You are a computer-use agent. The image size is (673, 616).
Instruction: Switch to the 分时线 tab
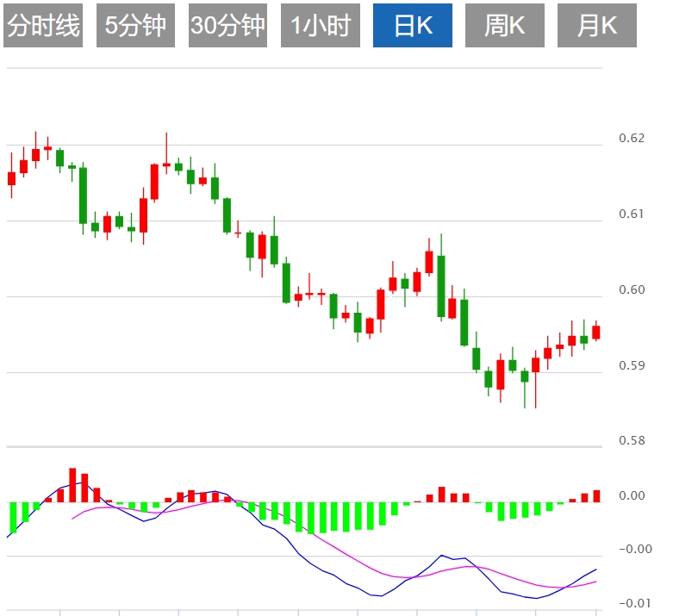[43, 26]
